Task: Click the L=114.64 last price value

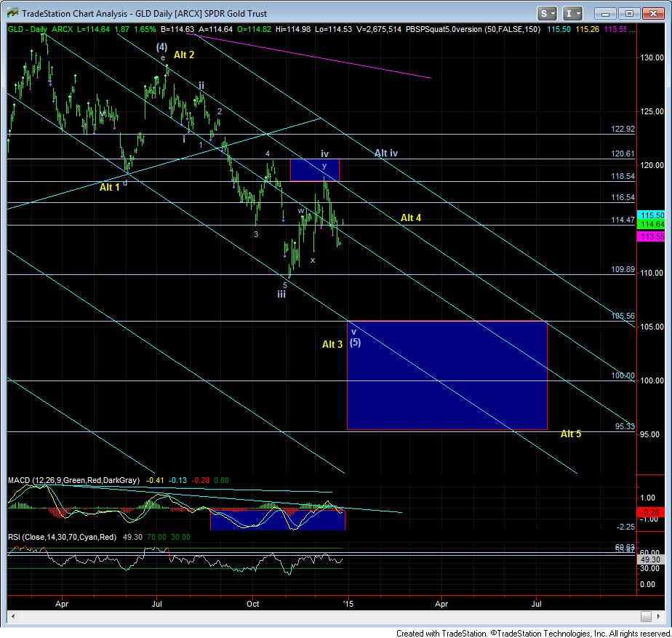Action: click(x=93, y=30)
